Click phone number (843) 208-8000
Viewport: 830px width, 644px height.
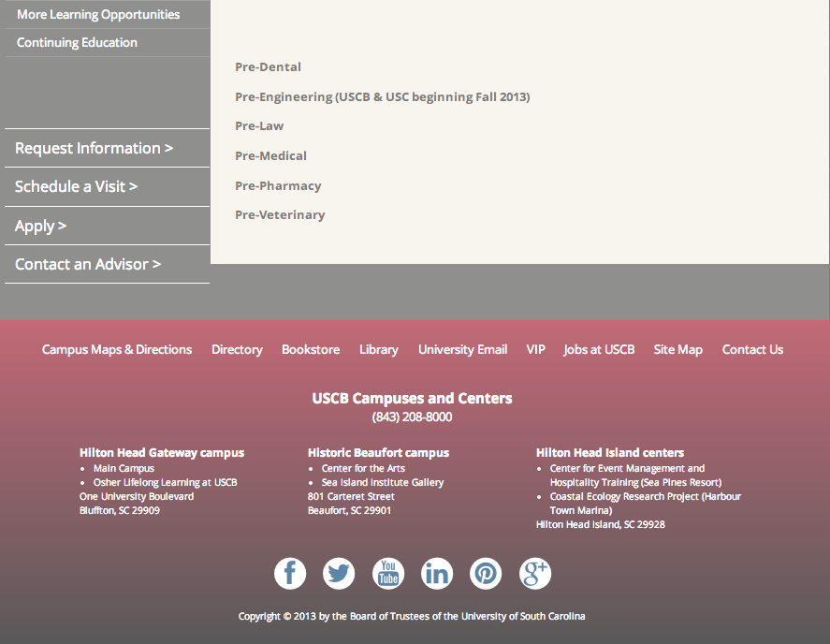pyautogui.click(x=412, y=417)
